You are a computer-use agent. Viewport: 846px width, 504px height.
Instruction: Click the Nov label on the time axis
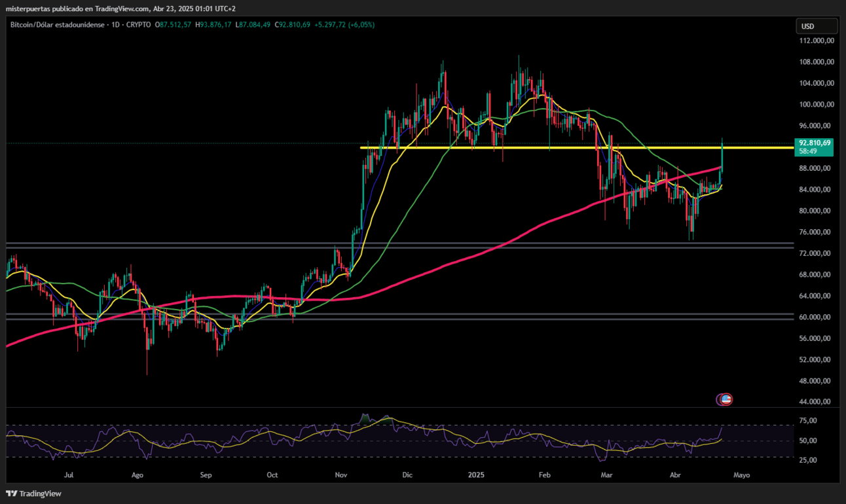(341, 475)
